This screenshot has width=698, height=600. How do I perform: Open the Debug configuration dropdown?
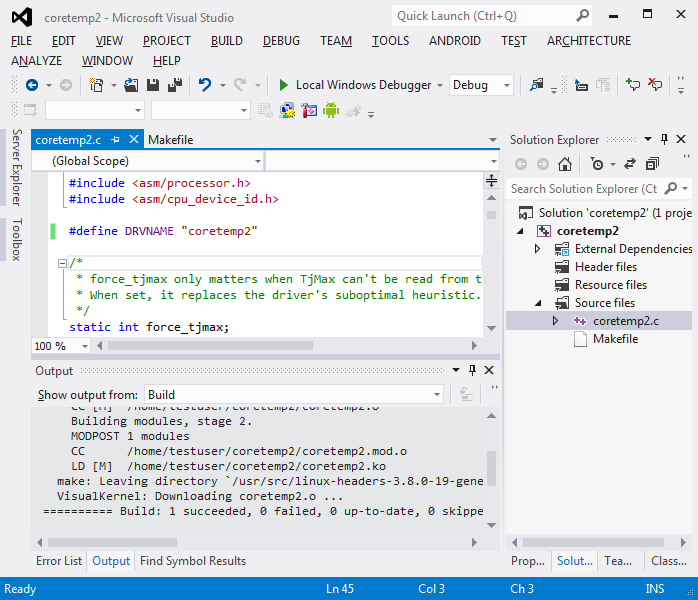point(507,85)
